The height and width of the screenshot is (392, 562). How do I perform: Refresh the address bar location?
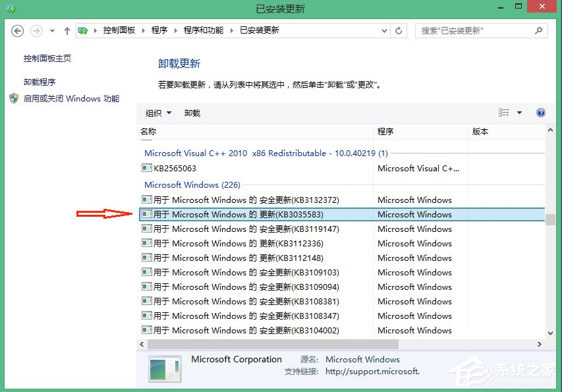pos(399,30)
